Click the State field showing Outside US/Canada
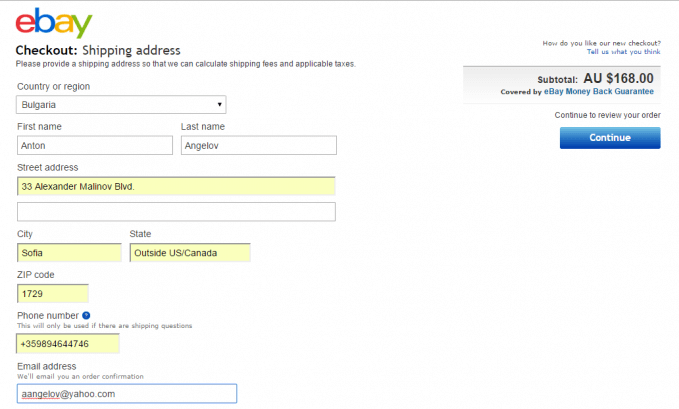Viewport: 679px width, 409px height. point(190,252)
